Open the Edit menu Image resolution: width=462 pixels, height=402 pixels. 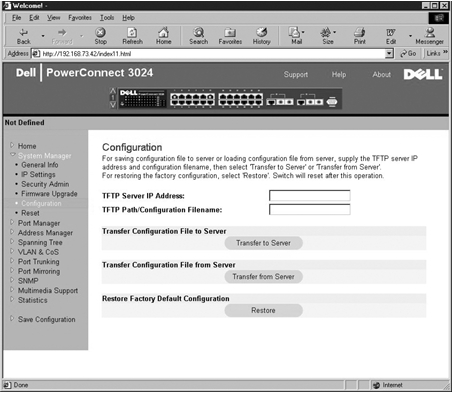34,18
